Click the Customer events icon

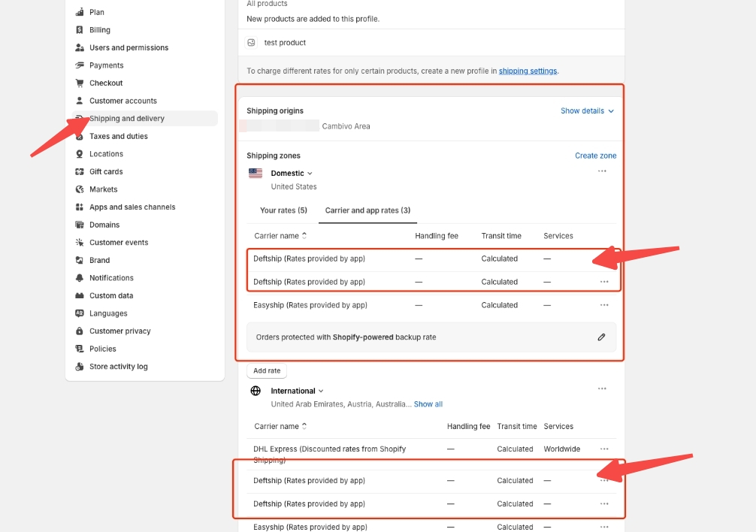tap(80, 243)
